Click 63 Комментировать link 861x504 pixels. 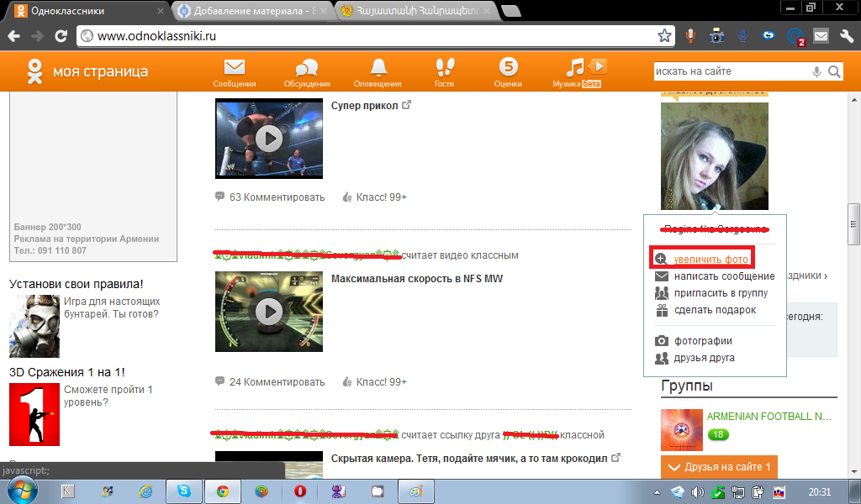click(277, 197)
